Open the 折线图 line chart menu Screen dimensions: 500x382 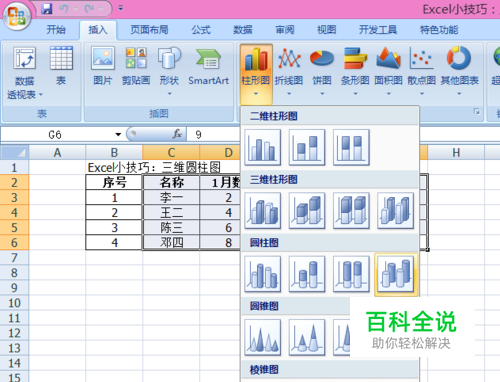(289, 71)
